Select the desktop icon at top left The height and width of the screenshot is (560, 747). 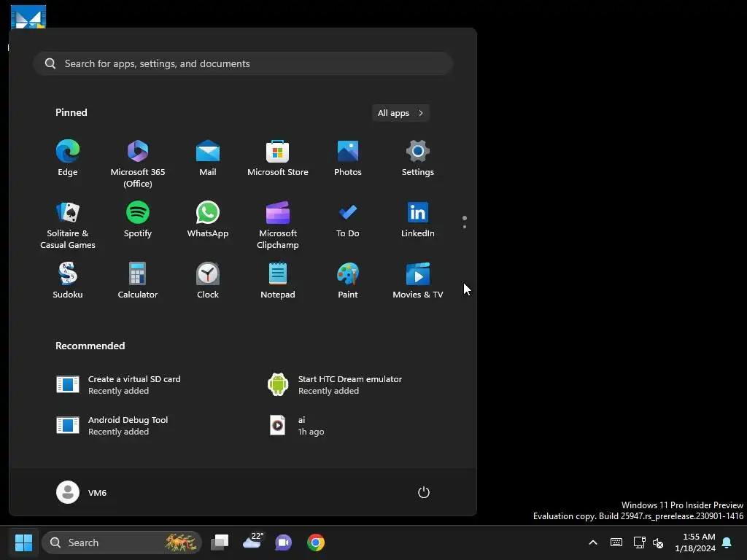(x=28, y=17)
